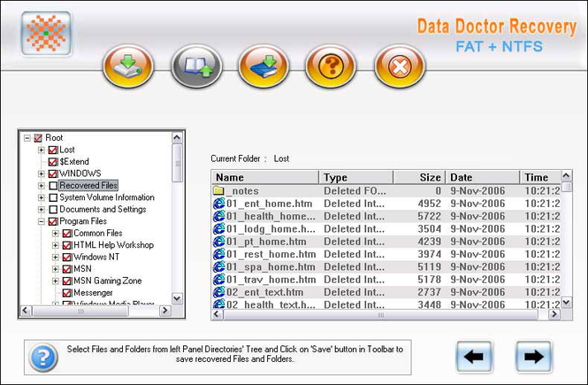Click the orange X exit toolbar icon
Image resolution: width=588 pixels, height=385 pixels.
click(400, 66)
